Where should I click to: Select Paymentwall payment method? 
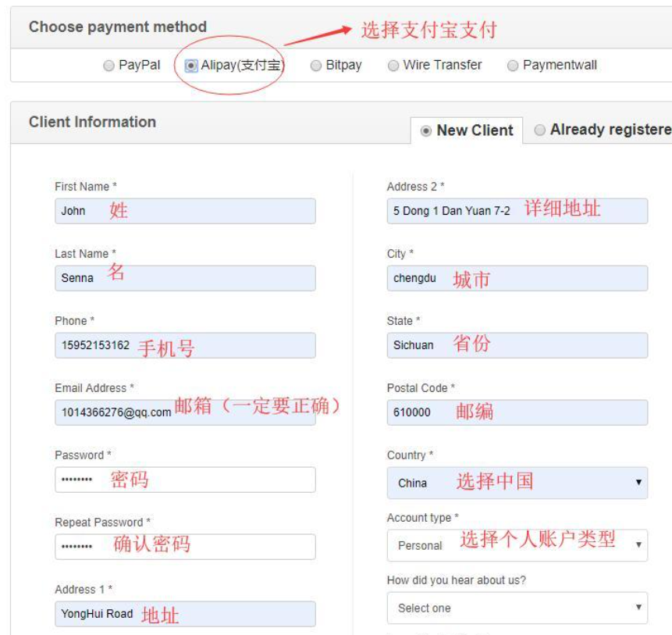(513, 66)
